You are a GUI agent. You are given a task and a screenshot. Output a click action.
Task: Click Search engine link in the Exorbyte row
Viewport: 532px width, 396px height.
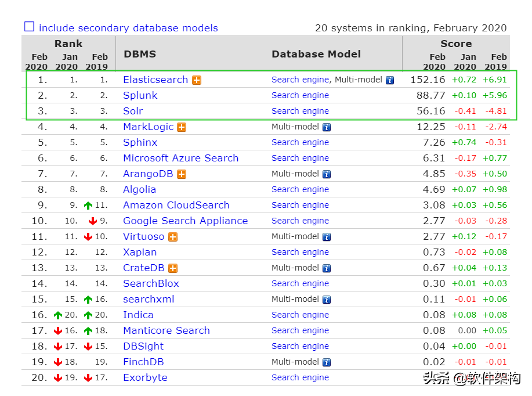click(300, 377)
